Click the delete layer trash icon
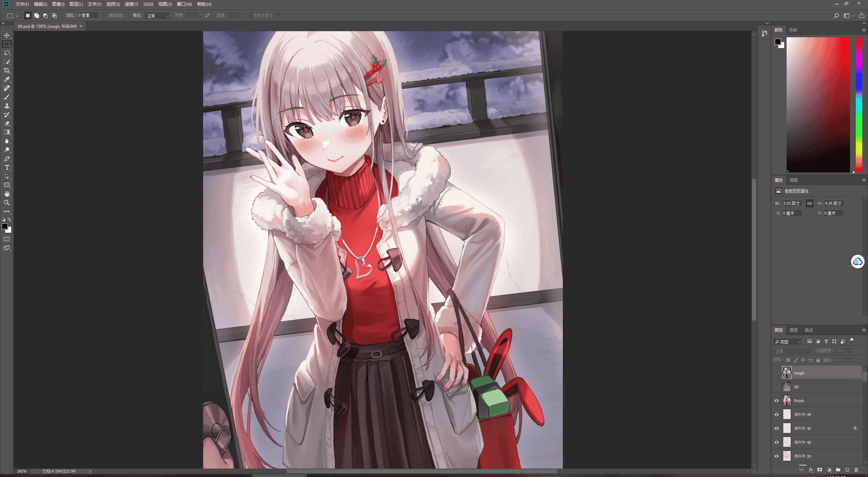868x477 pixels. [856, 470]
